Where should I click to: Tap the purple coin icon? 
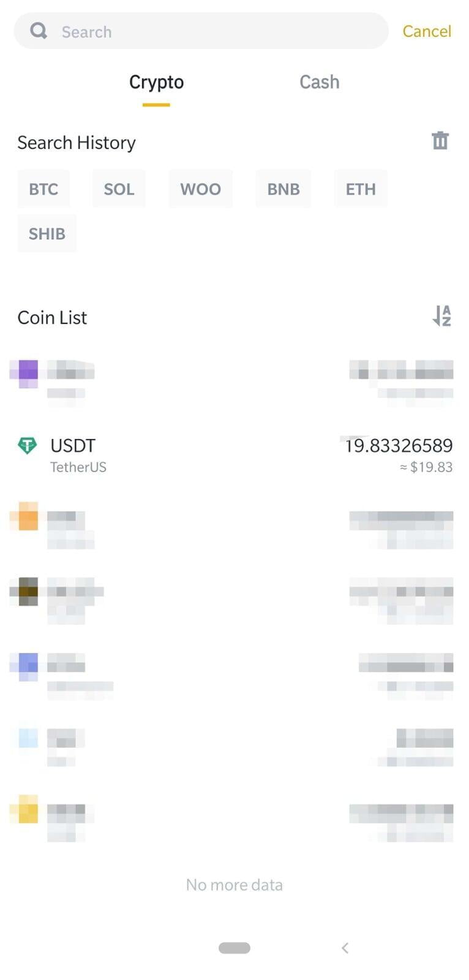click(26, 372)
